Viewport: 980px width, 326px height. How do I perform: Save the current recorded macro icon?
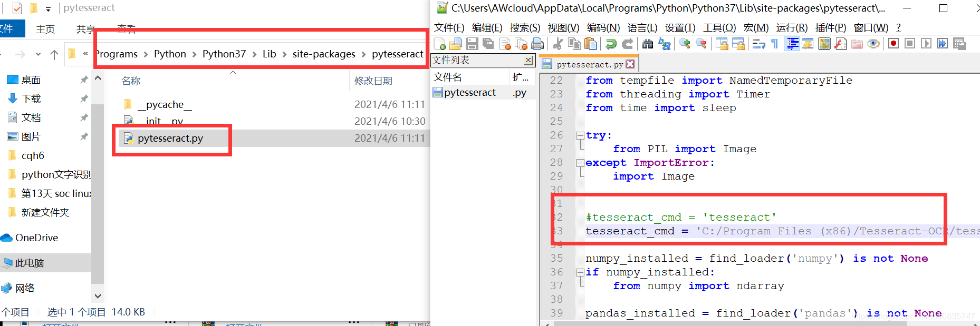tap(959, 44)
